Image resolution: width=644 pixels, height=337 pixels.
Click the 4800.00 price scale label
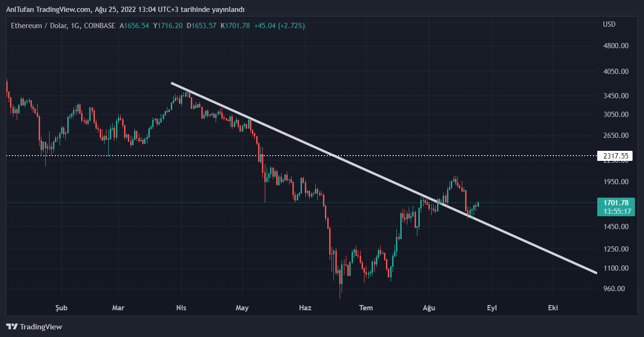(x=615, y=46)
